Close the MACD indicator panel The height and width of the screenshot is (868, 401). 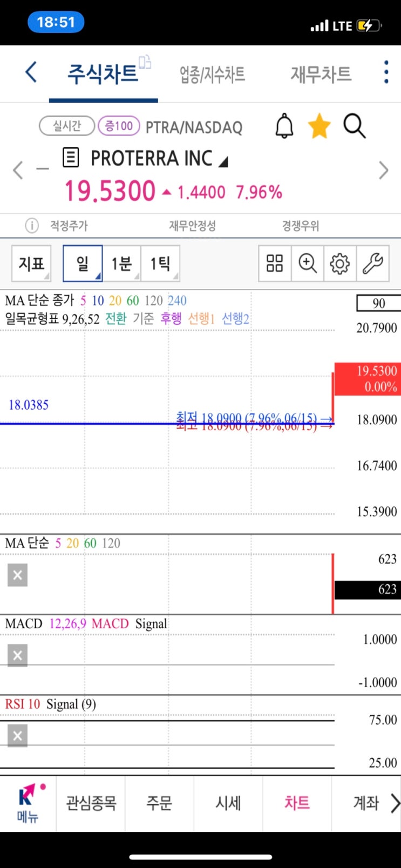click(17, 655)
